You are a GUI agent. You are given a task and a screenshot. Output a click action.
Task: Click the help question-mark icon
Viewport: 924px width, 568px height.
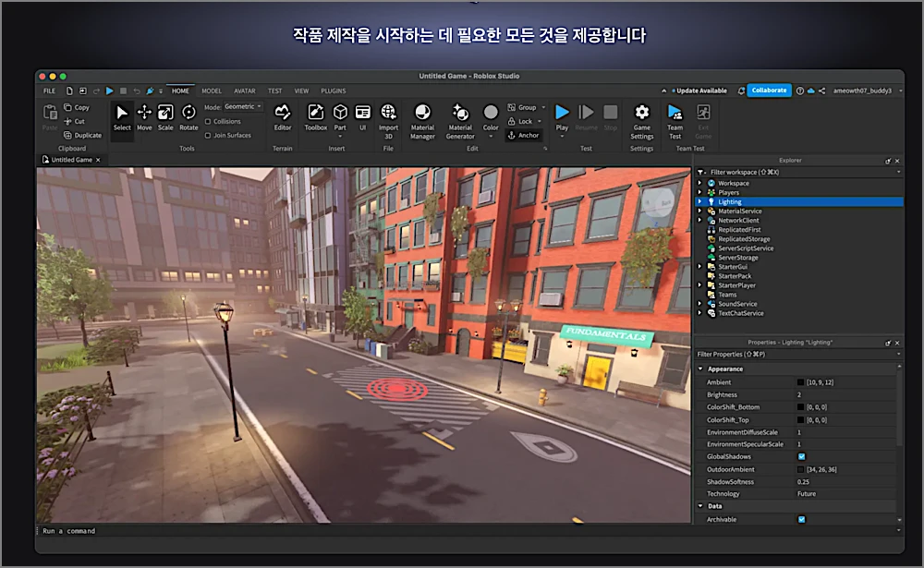click(799, 91)
